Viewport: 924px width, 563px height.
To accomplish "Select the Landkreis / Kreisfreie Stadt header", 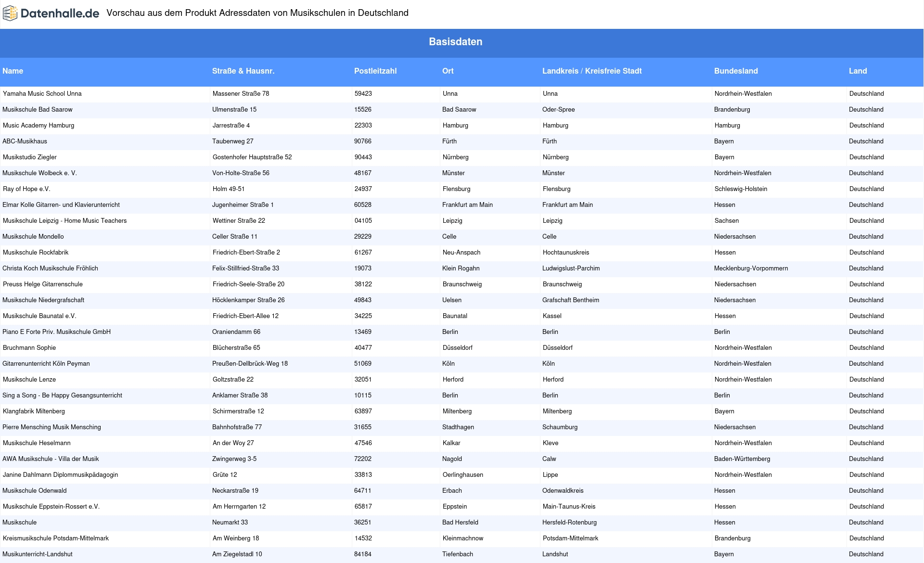I will [x=592, y=71].
